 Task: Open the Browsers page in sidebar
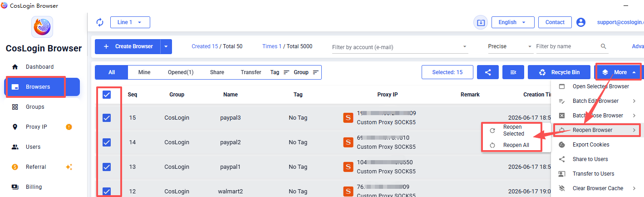click(x=42, y=87)
